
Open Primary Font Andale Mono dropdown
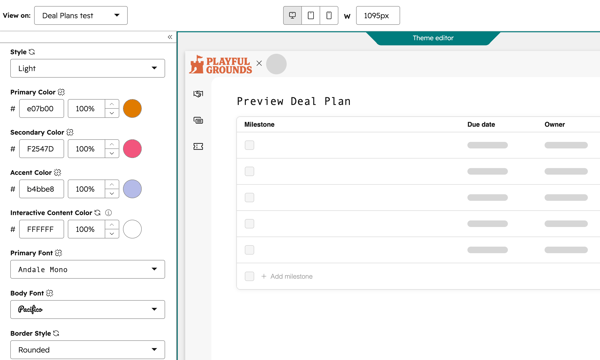click(x=88, y=269)
